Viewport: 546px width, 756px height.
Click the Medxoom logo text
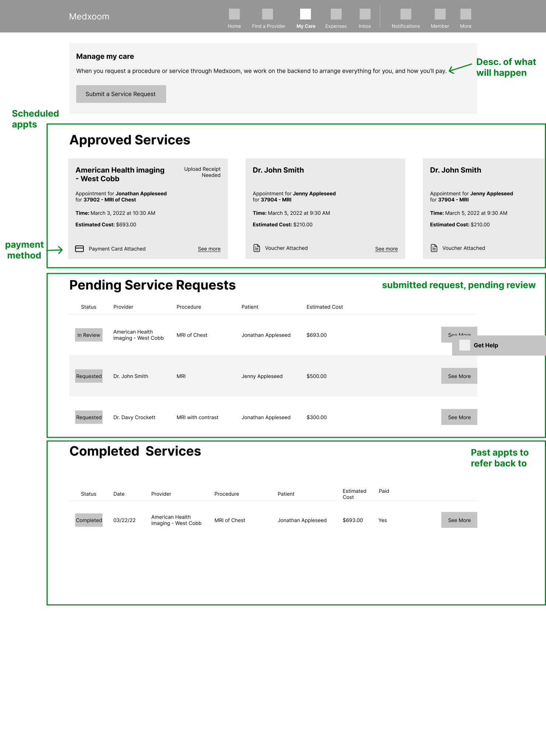point(89,17)
